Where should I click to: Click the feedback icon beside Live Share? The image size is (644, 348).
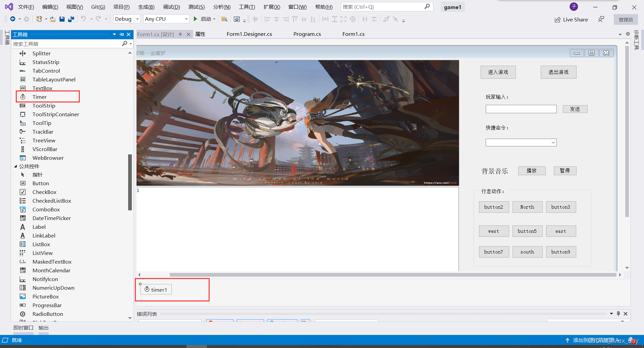pos(601,19)
